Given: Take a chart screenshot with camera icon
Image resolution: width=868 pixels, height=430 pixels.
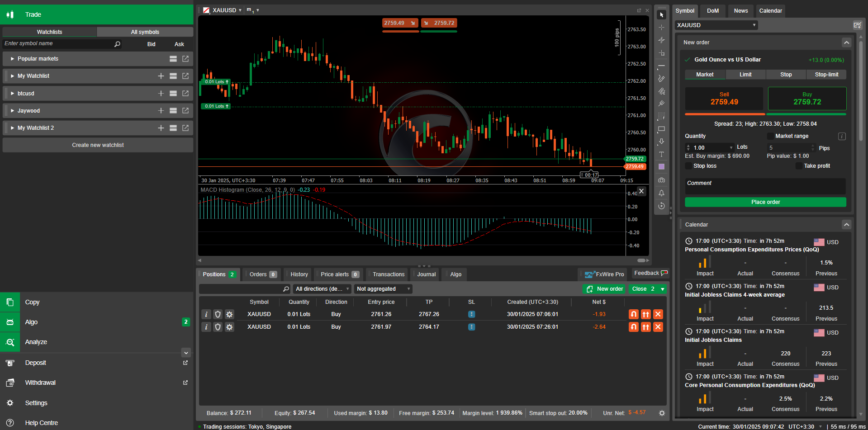Looking at the screenshot, I should pyautogui.click(x=661, y=180).
